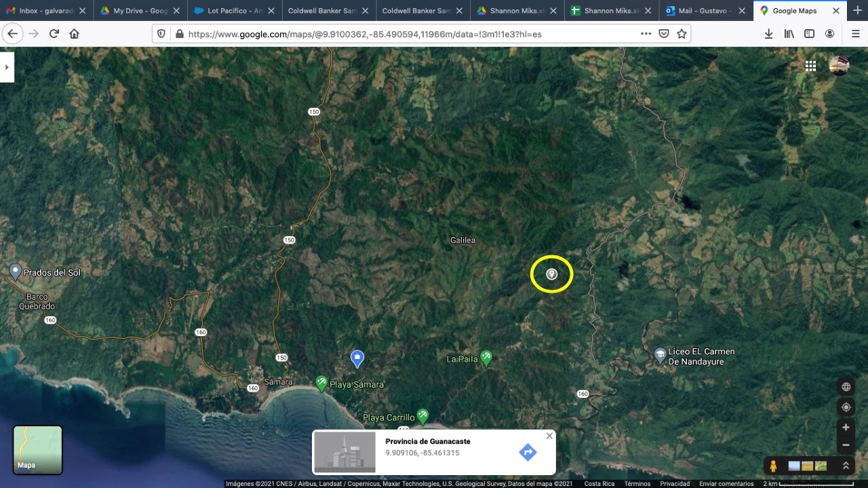Expand the imagery strip with the chevron

pos(846,466)
